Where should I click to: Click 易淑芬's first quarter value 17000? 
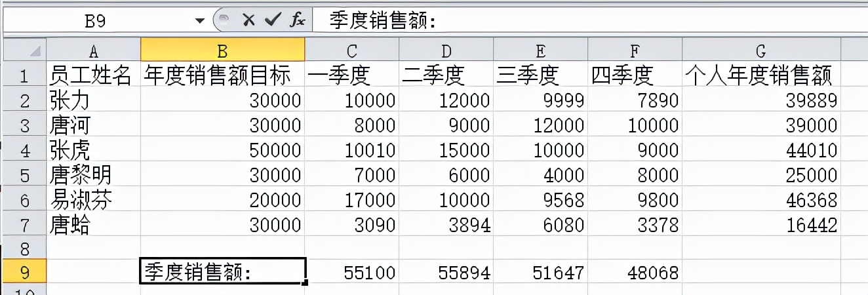coord(351,199)
